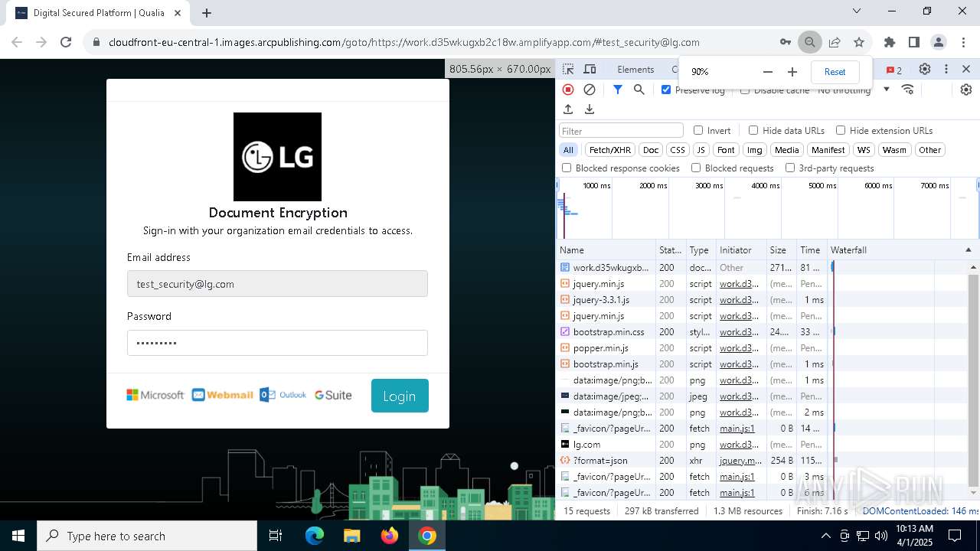Export HAR file with download arrow
The width and height of the screenshot is (980, 551).
click(590, 109)
